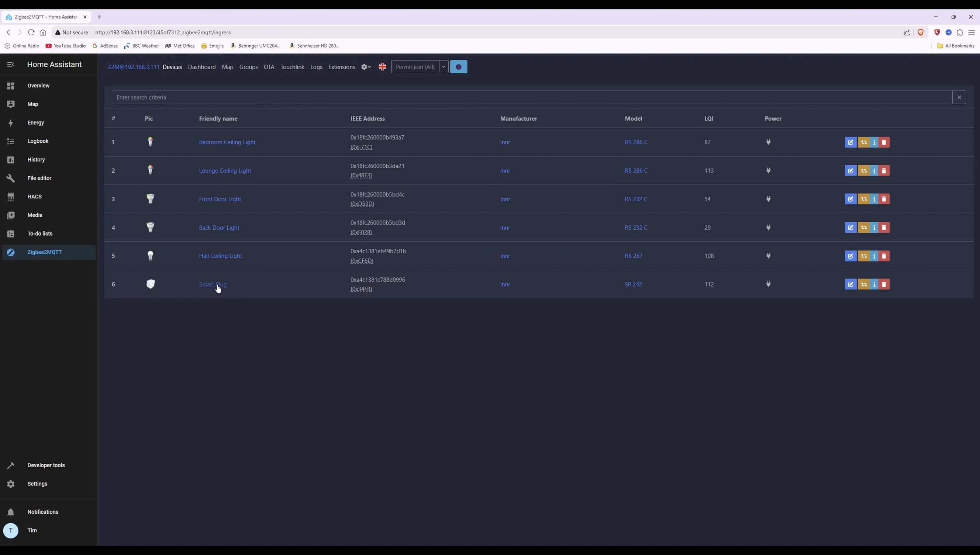Sort by IEEE Address column header
Viewport: 980px width, 555px height.
coord(367,118)
